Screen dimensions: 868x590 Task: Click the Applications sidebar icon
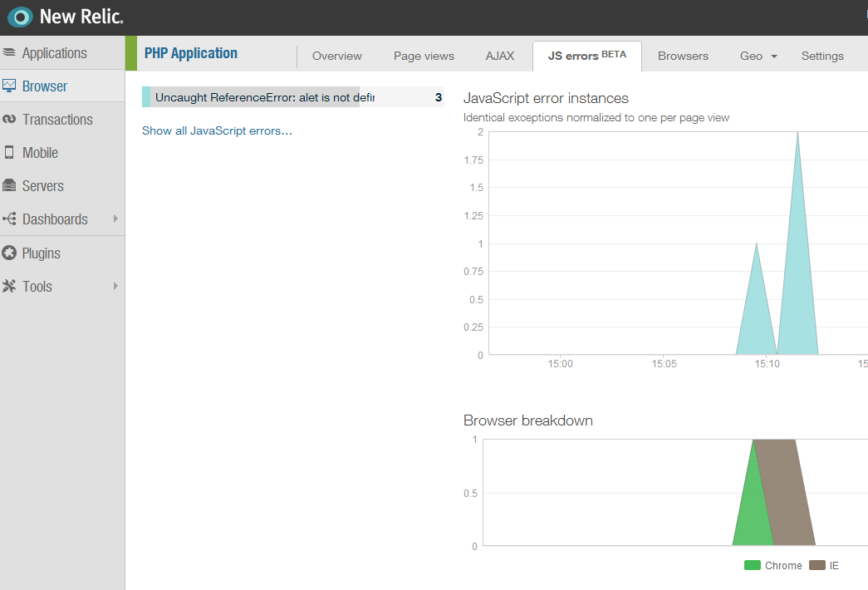[10, 53]
